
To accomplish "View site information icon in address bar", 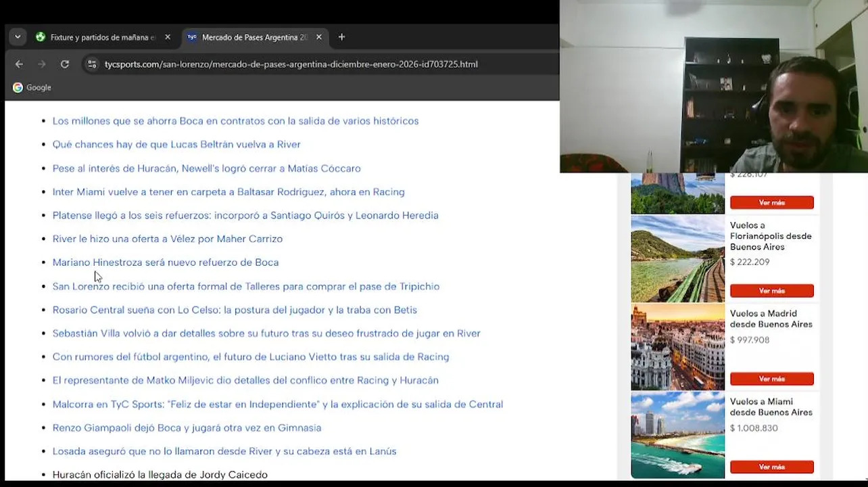I will click(x=91, y=64).
